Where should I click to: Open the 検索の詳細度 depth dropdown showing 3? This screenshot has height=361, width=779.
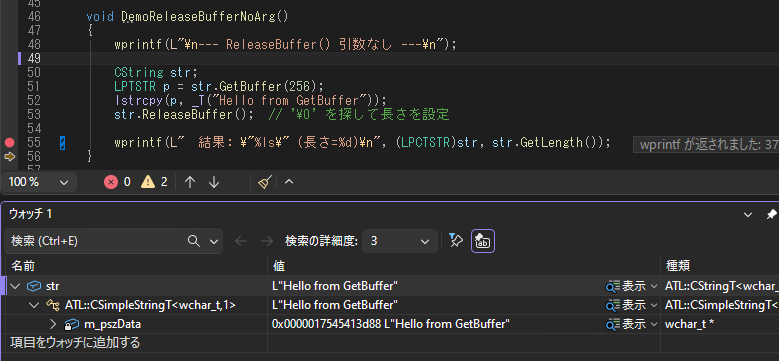pos(400,241)
